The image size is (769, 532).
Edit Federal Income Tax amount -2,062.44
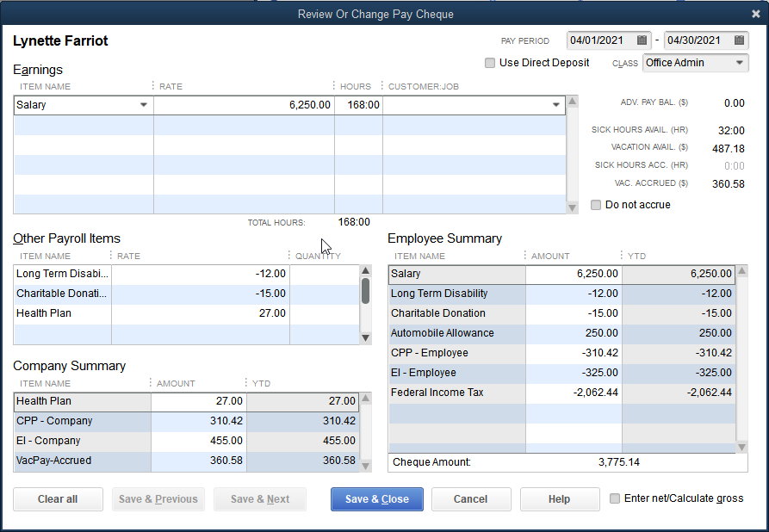[574, 393]
